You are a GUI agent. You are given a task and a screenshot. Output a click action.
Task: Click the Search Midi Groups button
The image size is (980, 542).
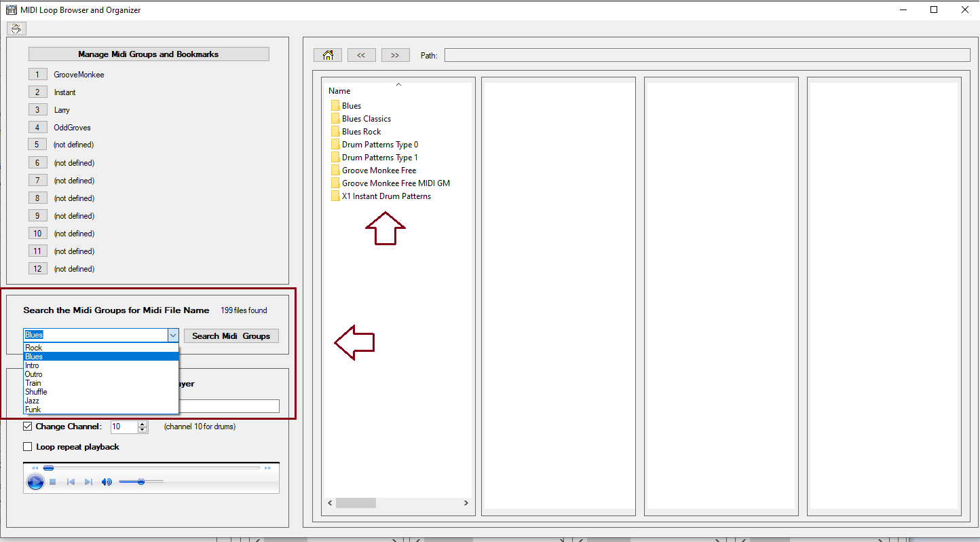(231, 336)
